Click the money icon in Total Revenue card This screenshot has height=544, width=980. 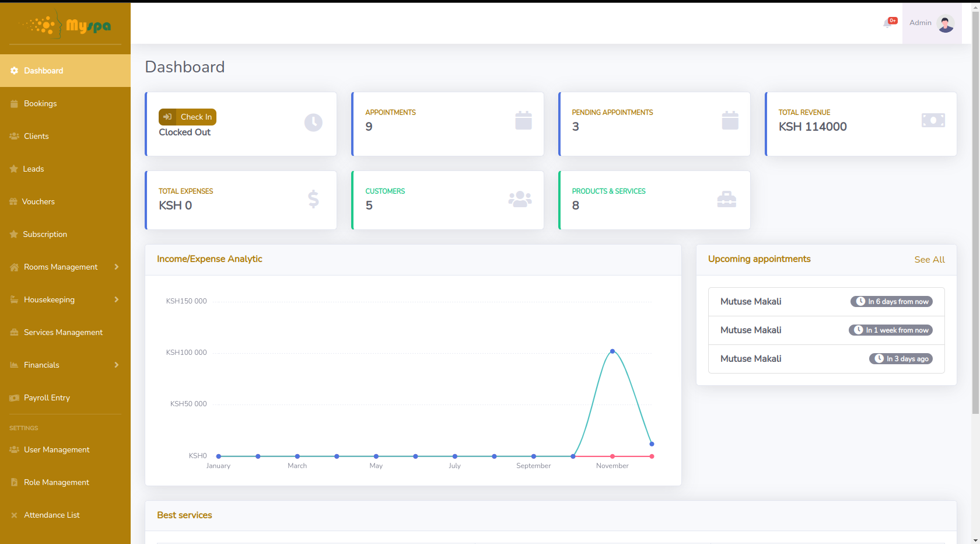pos(933,121)
